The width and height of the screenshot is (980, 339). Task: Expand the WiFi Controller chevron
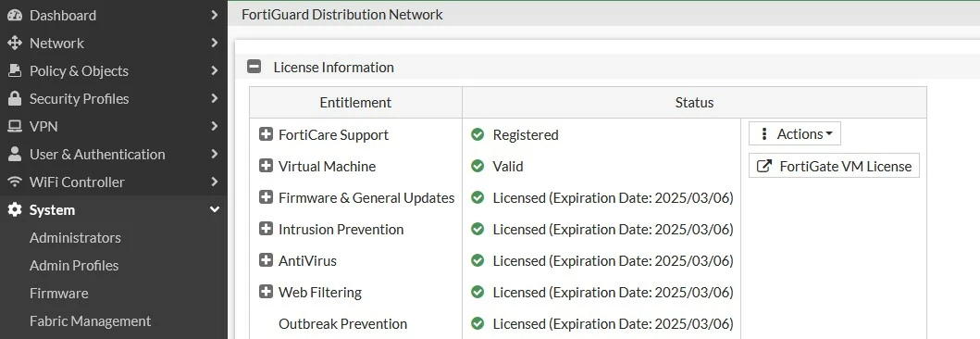(x=215, y=182)
